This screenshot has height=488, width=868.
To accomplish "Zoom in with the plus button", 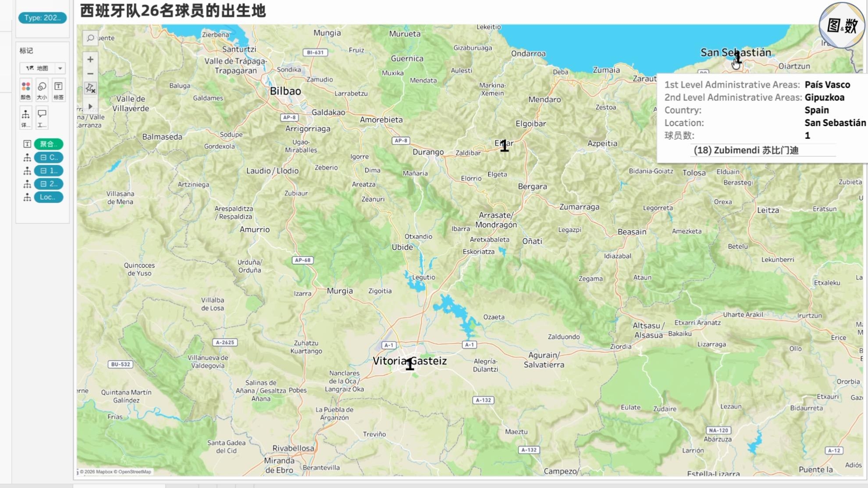I will coord(90,59).
